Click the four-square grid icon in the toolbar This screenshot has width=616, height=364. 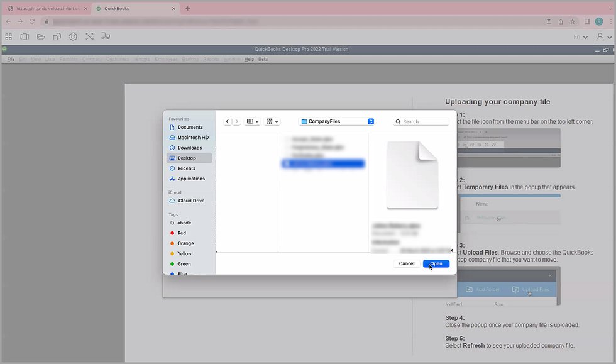9,37
